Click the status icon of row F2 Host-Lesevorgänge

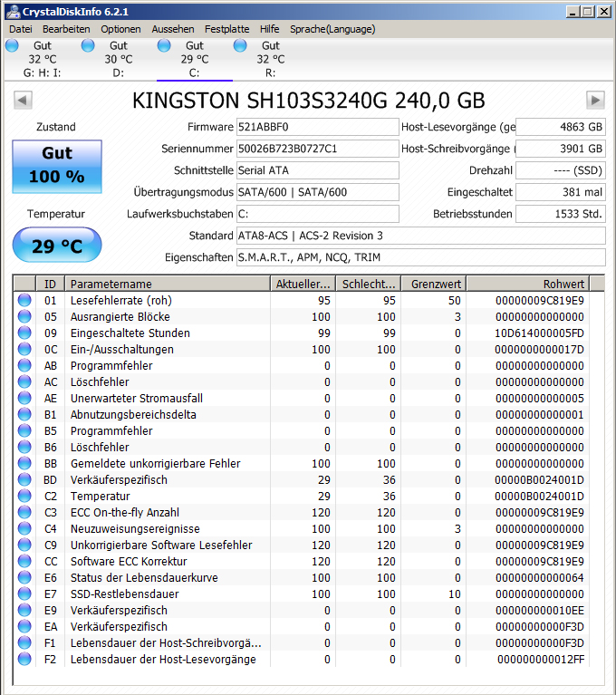point(24,659)
